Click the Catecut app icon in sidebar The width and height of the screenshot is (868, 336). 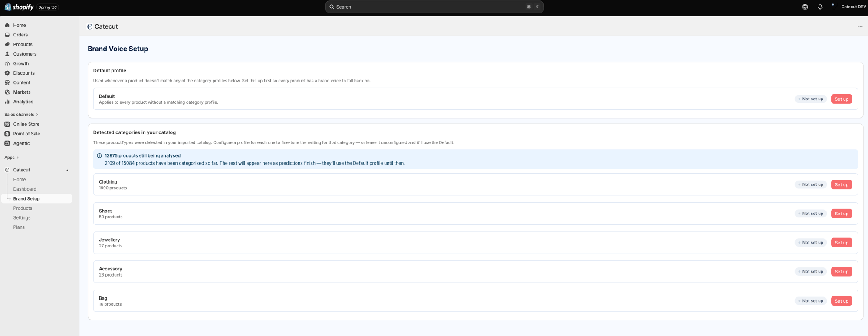pyautogui.click(x=7, y=170)
